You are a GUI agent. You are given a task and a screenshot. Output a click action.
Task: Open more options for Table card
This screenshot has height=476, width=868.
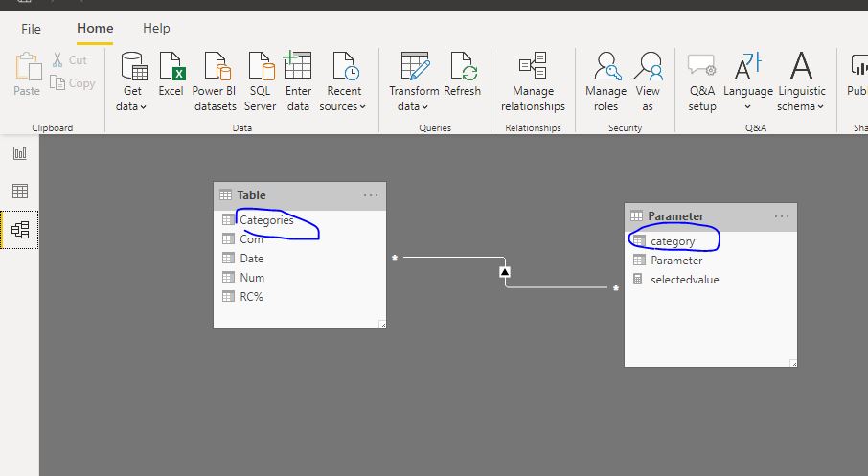coord(371,195)
